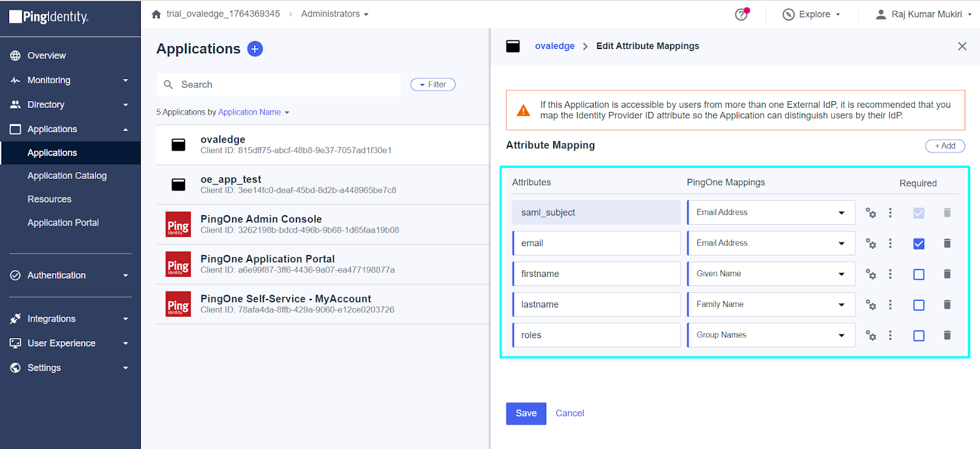Click the PingOne Admin Console logo icon

click(x=178, y=224)
